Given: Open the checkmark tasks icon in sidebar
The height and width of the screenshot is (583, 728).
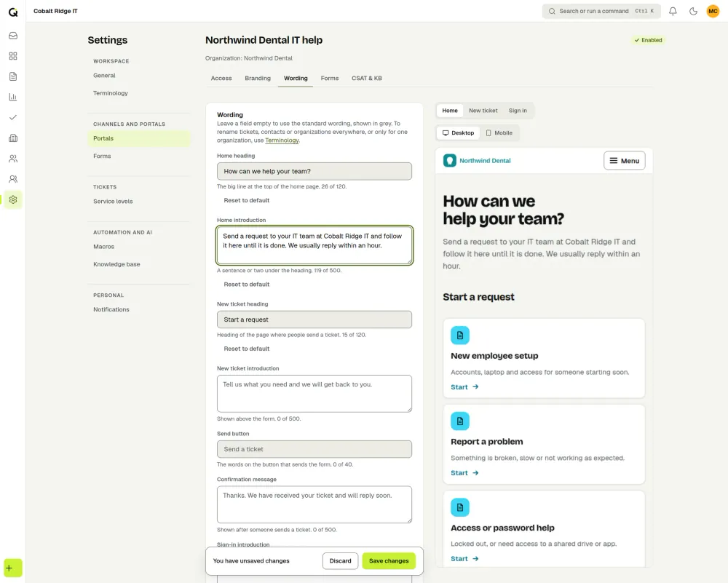Looking at the screenshot, I should (x=13, y=117).
